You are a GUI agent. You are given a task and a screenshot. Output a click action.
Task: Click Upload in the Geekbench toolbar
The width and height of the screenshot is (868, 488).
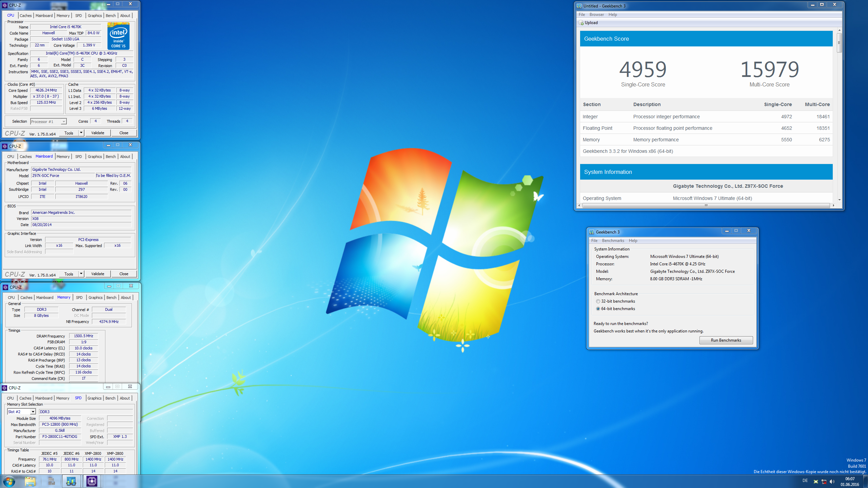[591, 23]
